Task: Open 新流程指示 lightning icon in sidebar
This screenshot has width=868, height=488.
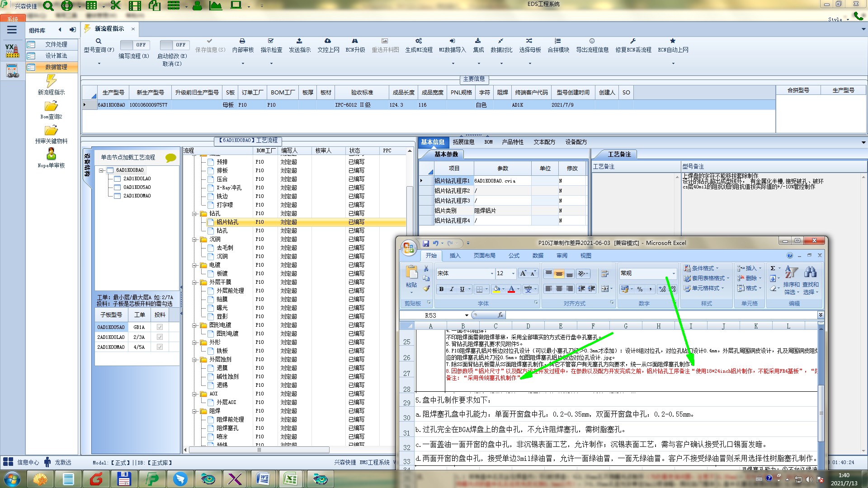Action: click(x=51, y=81)
